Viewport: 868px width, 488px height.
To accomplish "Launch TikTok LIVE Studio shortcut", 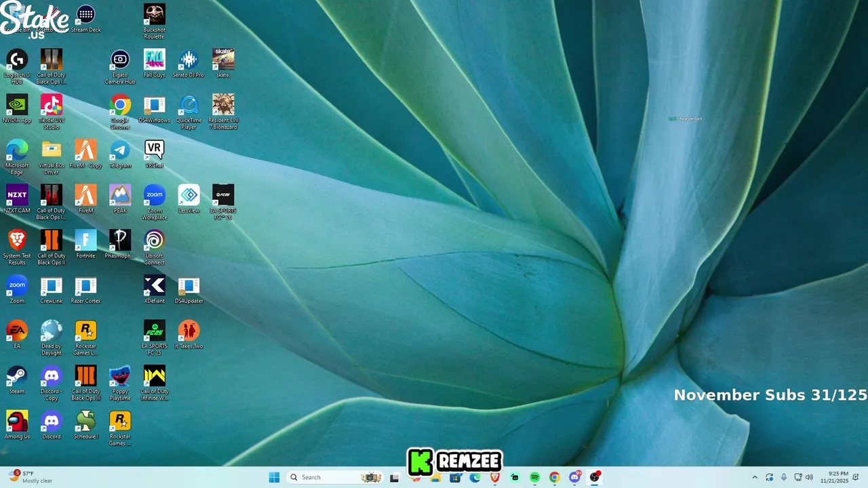I will click(52, 112).
